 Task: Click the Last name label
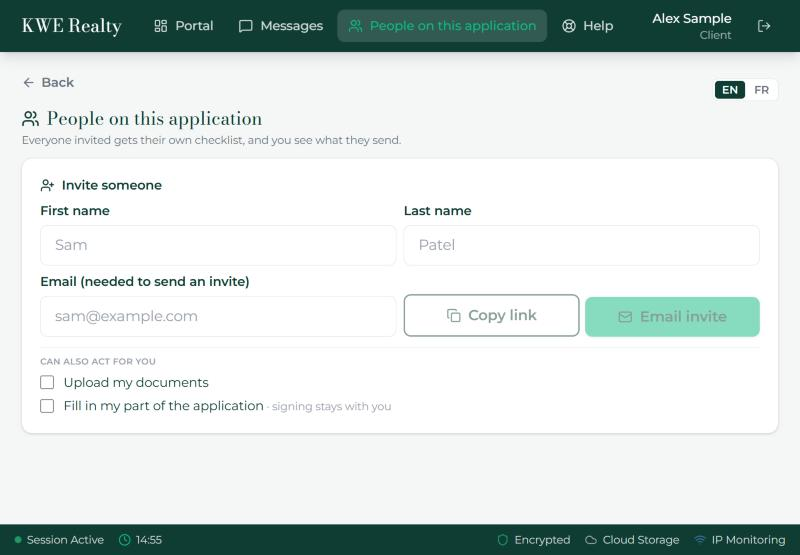click(x=438, y=211)
